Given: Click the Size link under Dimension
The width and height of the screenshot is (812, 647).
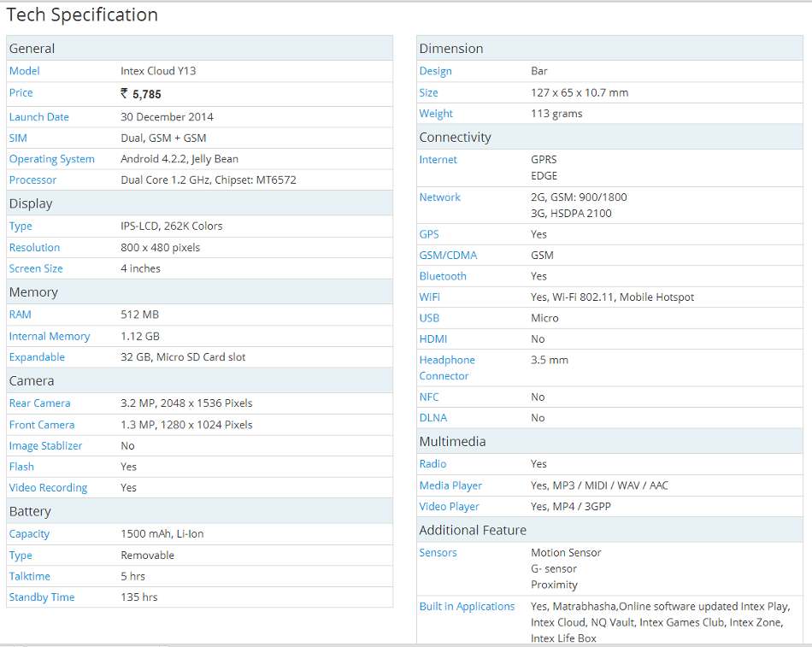Looking at the screenshot, I should (x=428, y=92).
